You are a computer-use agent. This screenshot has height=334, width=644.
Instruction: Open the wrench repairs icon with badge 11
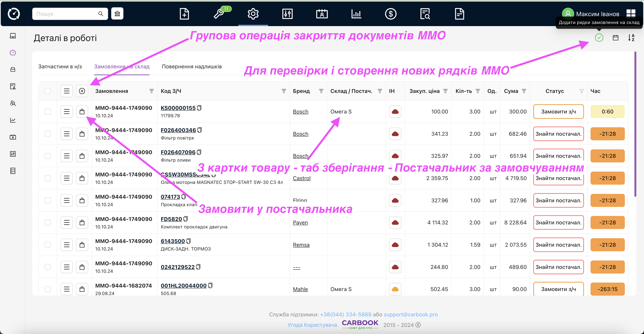click(x=219, y=13)
